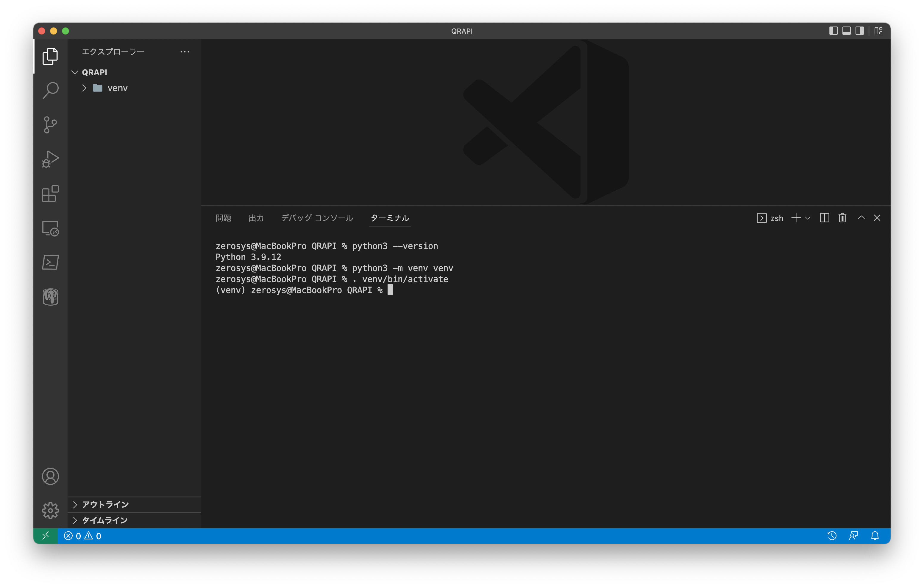924x588 pixels.
Task: Open the new terminal profile dropdown
Action: 807,218
